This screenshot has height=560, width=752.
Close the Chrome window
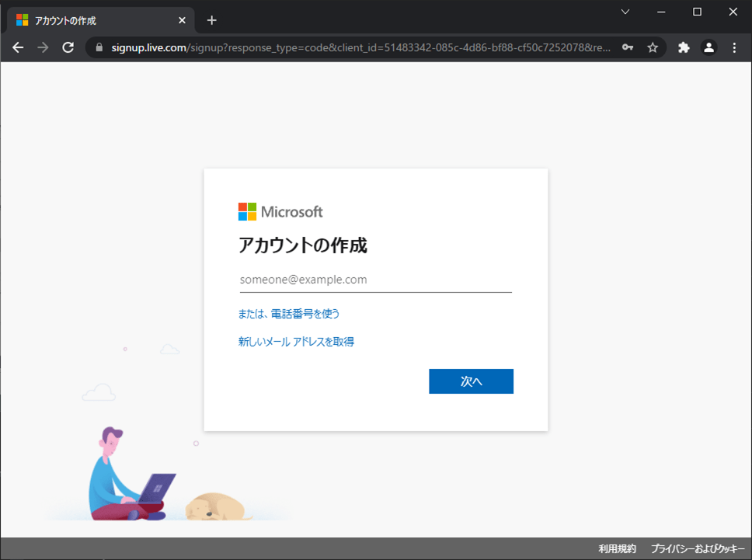point(733,12)
